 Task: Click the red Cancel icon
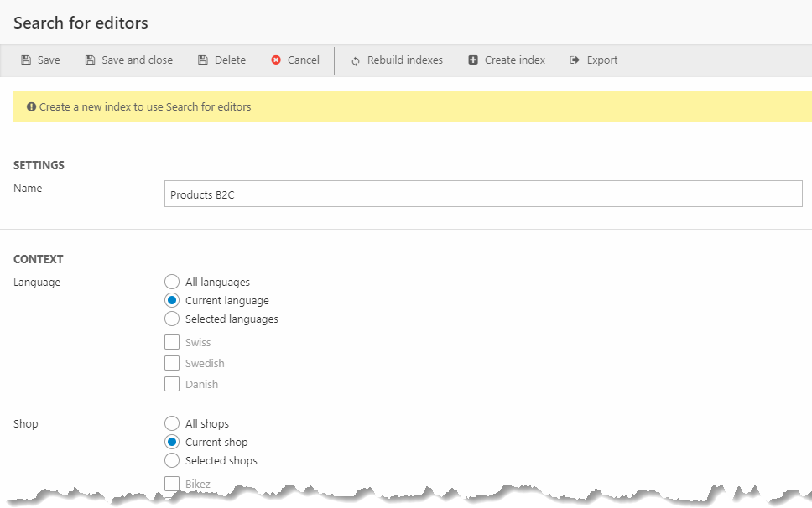[x=276, y=60]
